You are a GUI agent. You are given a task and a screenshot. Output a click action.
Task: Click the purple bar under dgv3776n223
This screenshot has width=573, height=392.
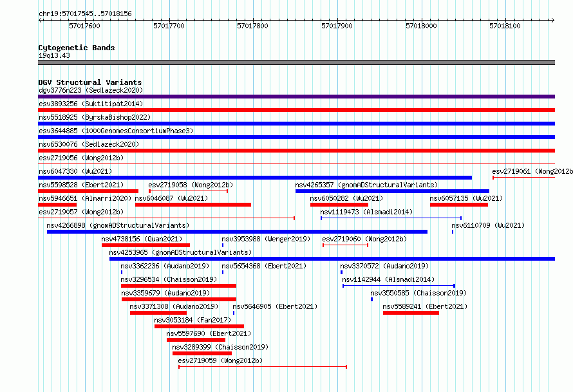coord(296,97)
